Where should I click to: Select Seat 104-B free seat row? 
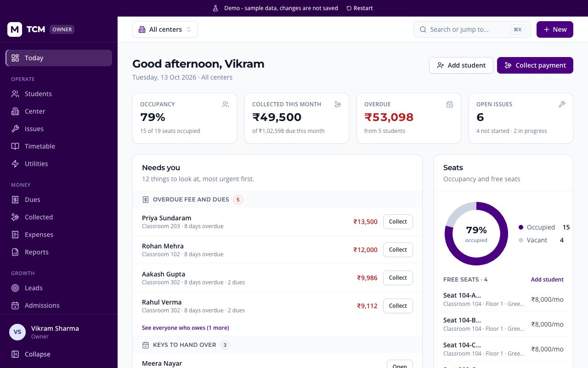(503, 324)
